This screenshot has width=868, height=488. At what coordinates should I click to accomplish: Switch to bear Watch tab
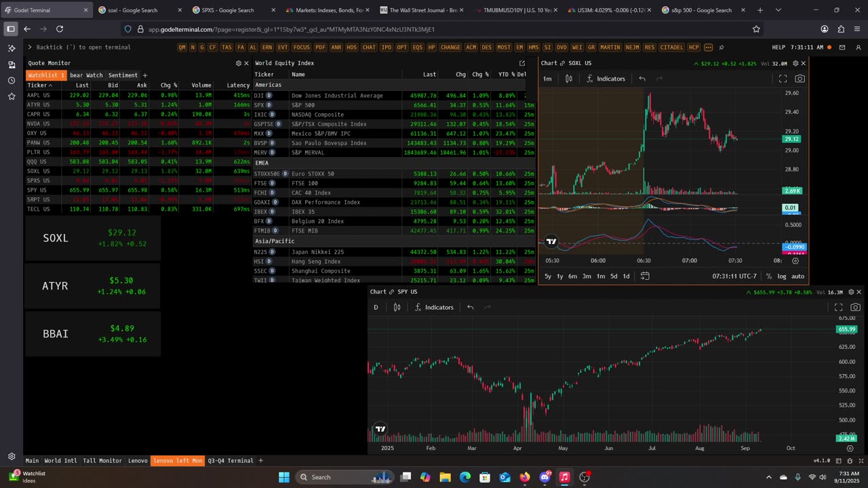[86, 75]
